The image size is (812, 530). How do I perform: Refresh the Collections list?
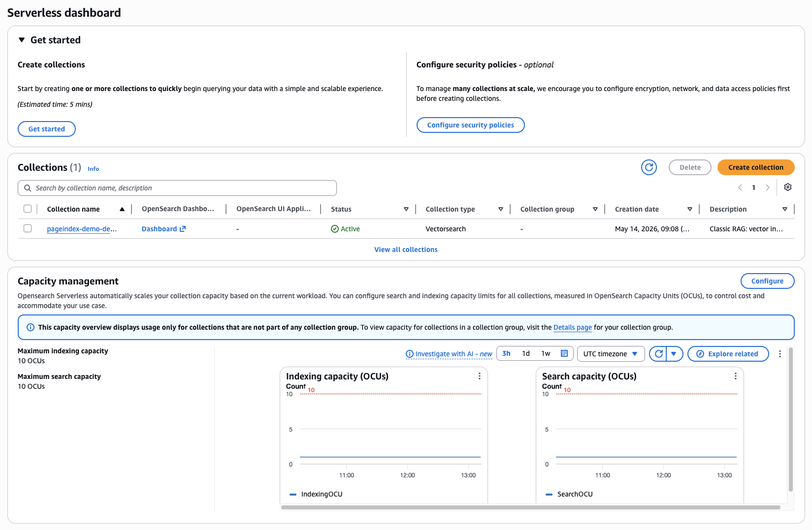(649, 167)
